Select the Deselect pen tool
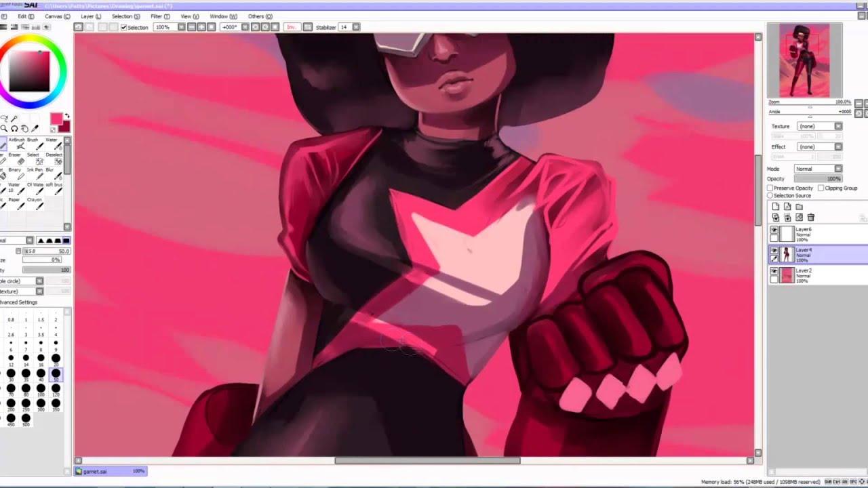Viewport: 868px width, 488px height. click(54, 159)
